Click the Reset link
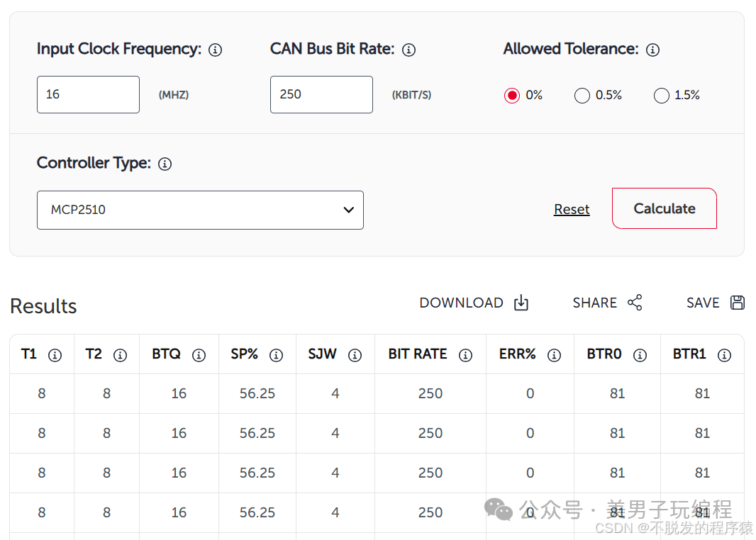756x540 pixels. click(572, 209)
